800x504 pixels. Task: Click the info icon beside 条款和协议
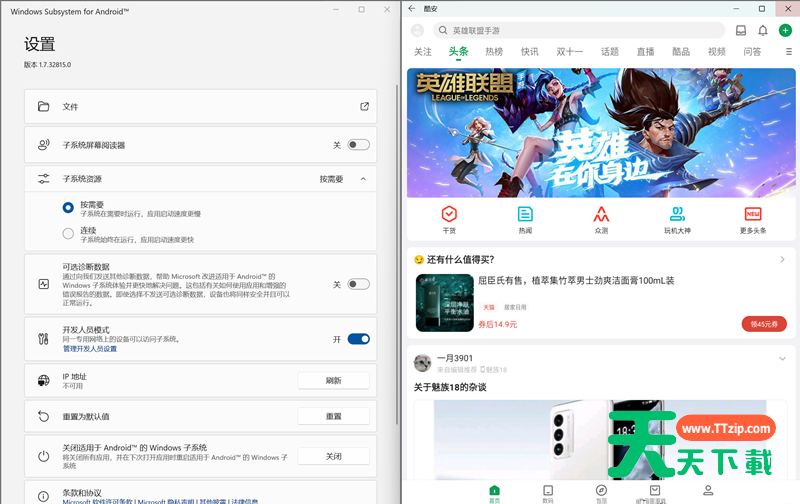[43, 496]
